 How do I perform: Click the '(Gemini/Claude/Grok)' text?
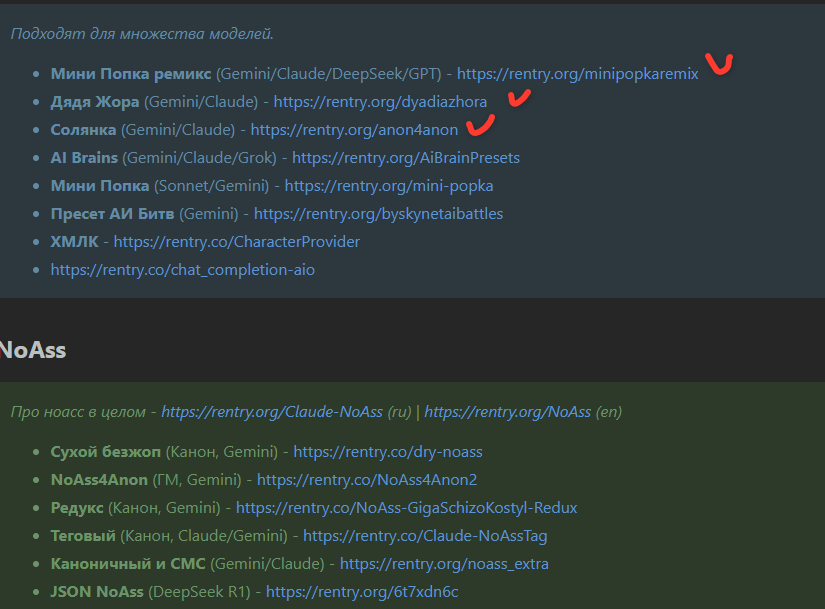point(199,157)
